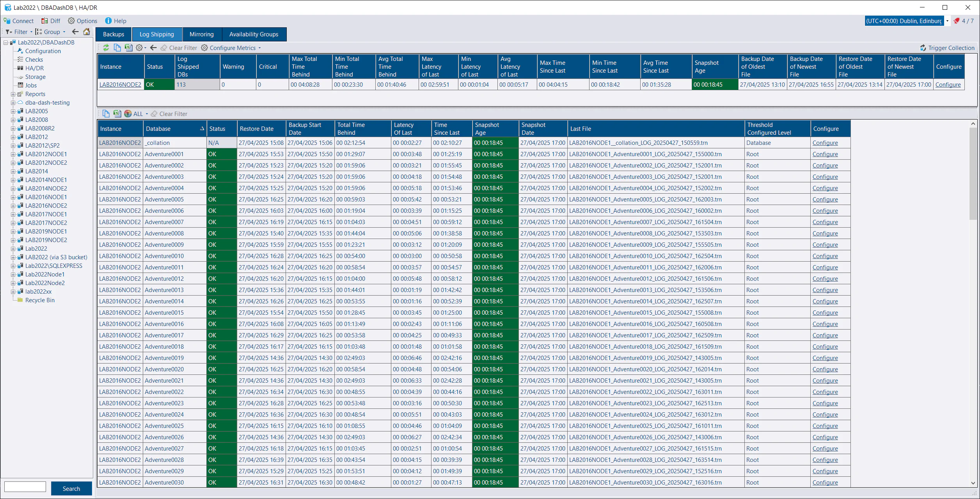Open the toolbar gear settings icon
The image size is (980, 499).
point(139,48)
